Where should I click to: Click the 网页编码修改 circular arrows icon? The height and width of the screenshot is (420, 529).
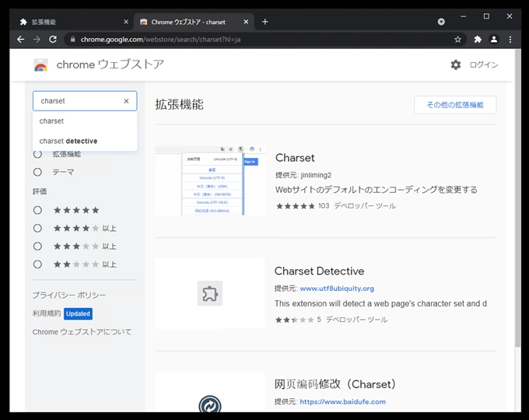click(x=210, y=404)
